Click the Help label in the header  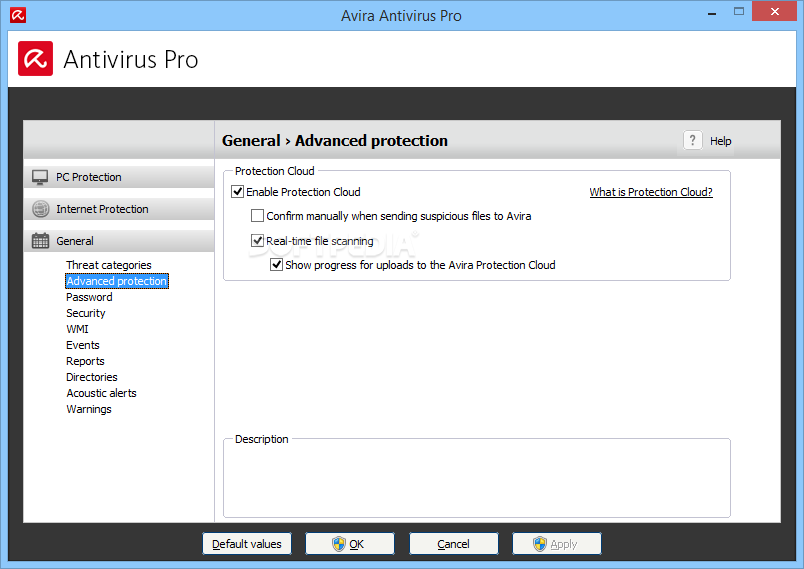720,141
